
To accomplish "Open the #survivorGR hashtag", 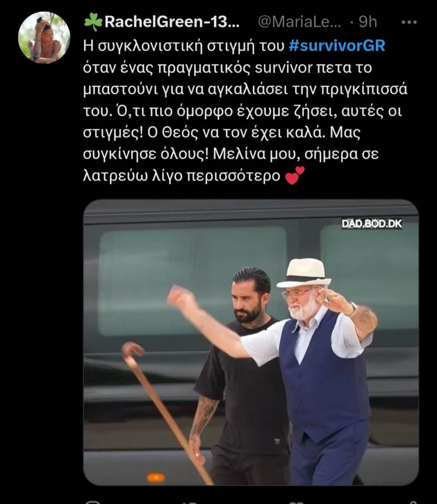I will tap(337, 46).
